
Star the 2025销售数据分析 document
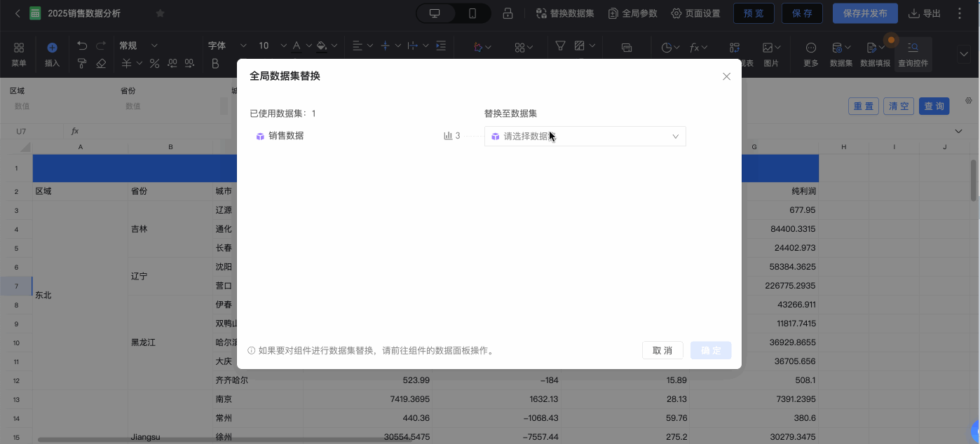coord(160,13)
